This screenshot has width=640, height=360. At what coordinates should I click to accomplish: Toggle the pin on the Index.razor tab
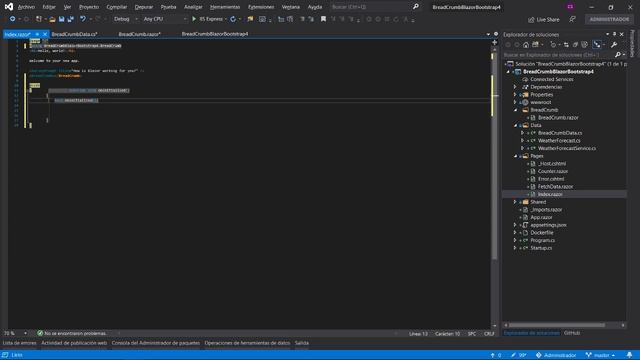37,34
